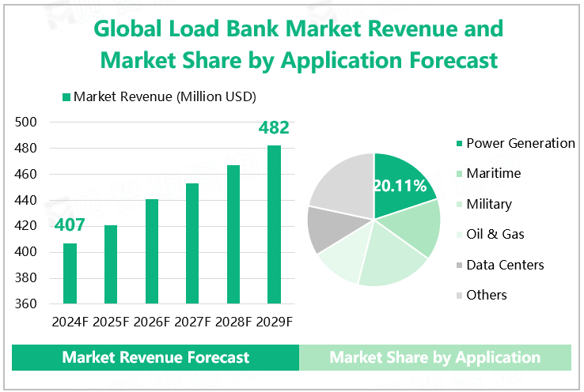The image size is (584, 392).
Task: Select the Data Centers legend marker
Action: pyautogui.click(x=457, y=265)
